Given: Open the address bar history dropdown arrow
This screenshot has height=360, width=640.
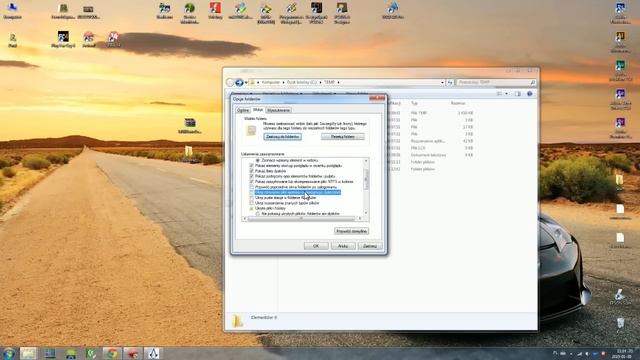Looking at the screenshot, I should click(442, 82).
